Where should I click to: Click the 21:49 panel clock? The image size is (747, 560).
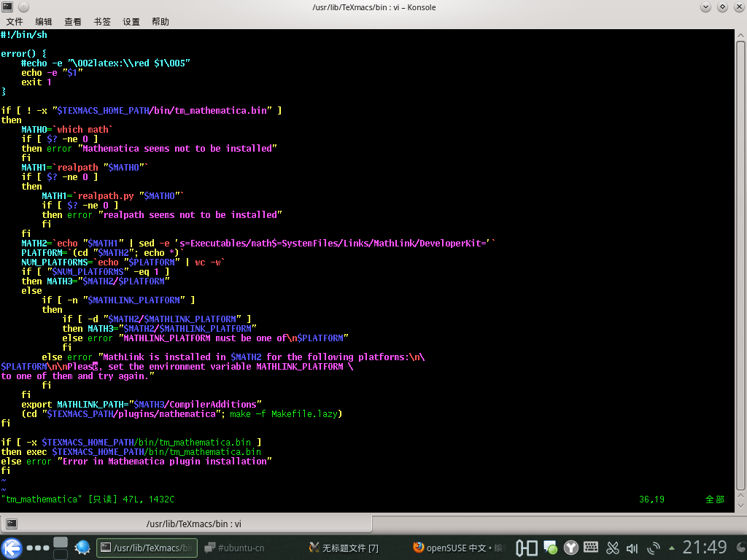[x=705, y=548]
